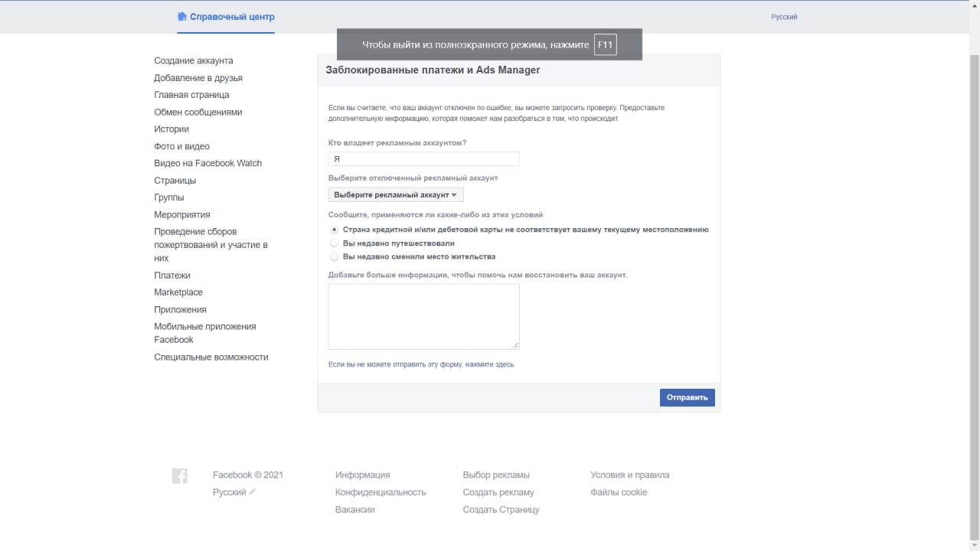Open 'Добавление в друзья' sidebar topic

click(198, 78)
